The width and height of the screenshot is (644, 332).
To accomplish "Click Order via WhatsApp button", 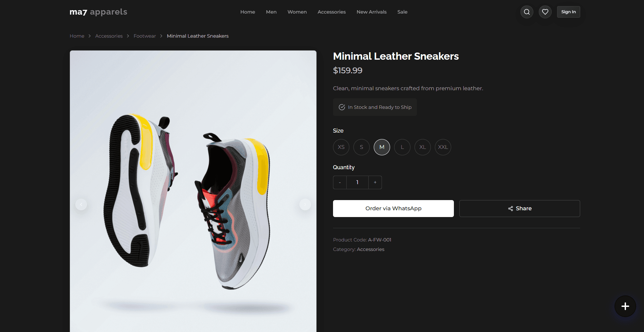I will coord(393,209).
